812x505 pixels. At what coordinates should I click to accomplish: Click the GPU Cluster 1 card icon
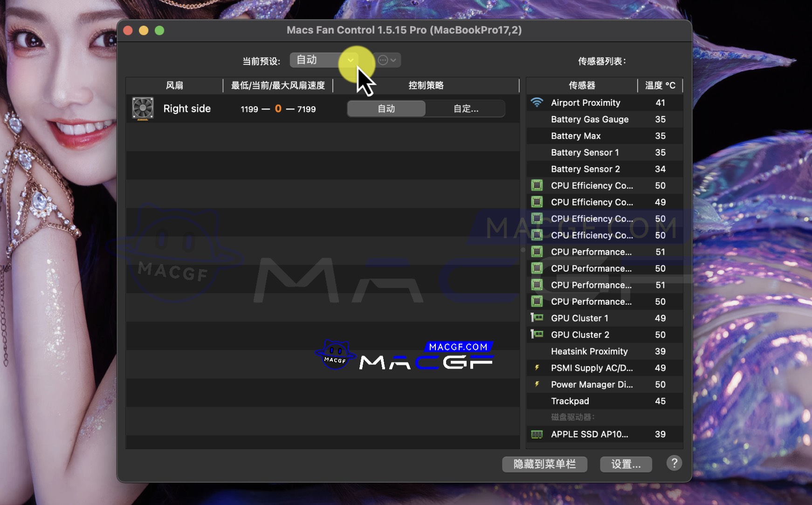537,318
